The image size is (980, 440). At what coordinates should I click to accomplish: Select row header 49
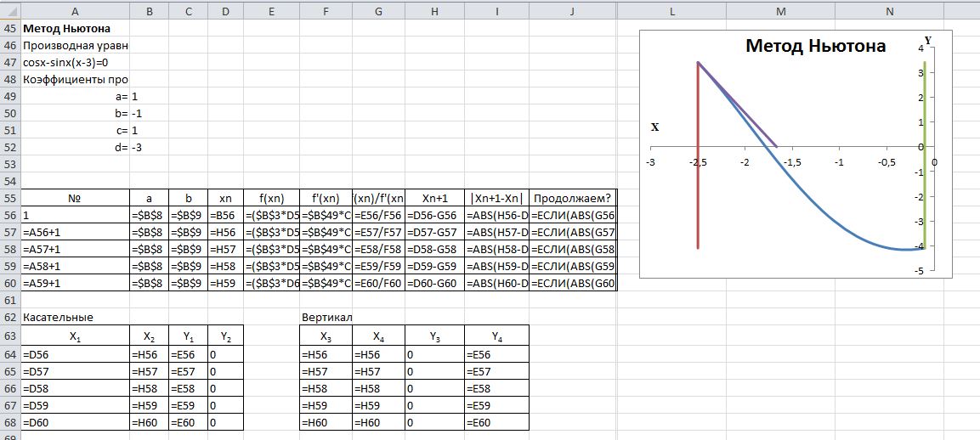point(10,97)
